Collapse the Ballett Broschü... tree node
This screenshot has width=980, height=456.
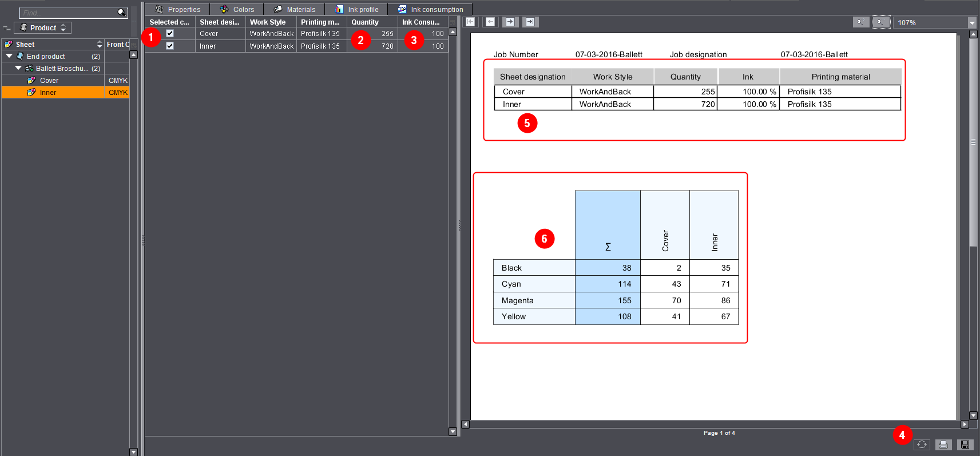(x=18, y=68)
